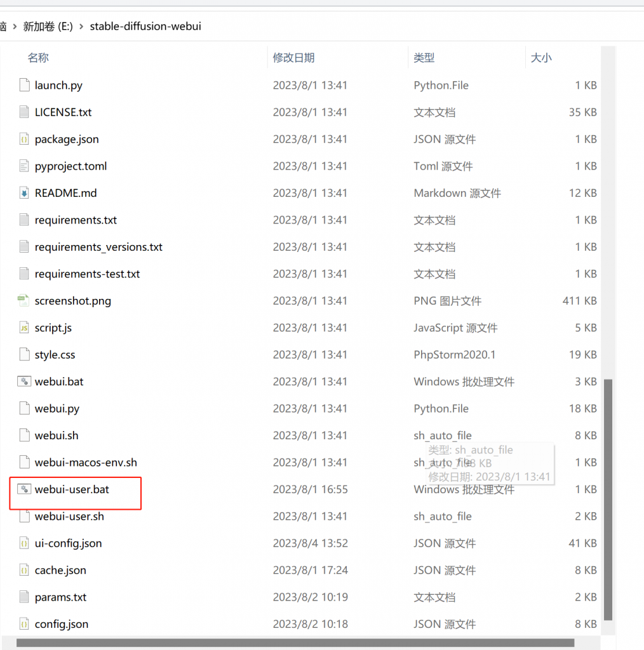Image resolution: width=644 pixels, height=650 pixels.
Task: Sort by the 类型 column header
Action: (424, 58)
